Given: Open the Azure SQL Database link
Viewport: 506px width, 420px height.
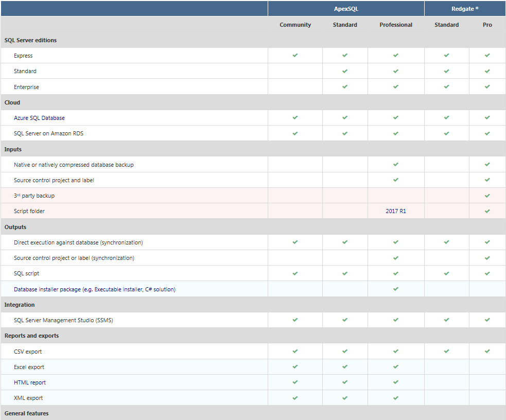Looking at the screenshot, I should 39,118.
